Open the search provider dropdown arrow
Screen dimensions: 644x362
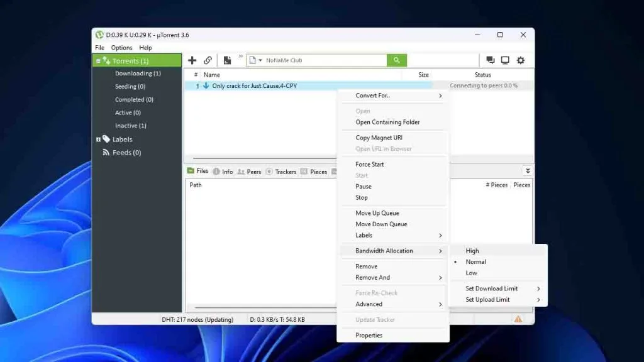260,60
